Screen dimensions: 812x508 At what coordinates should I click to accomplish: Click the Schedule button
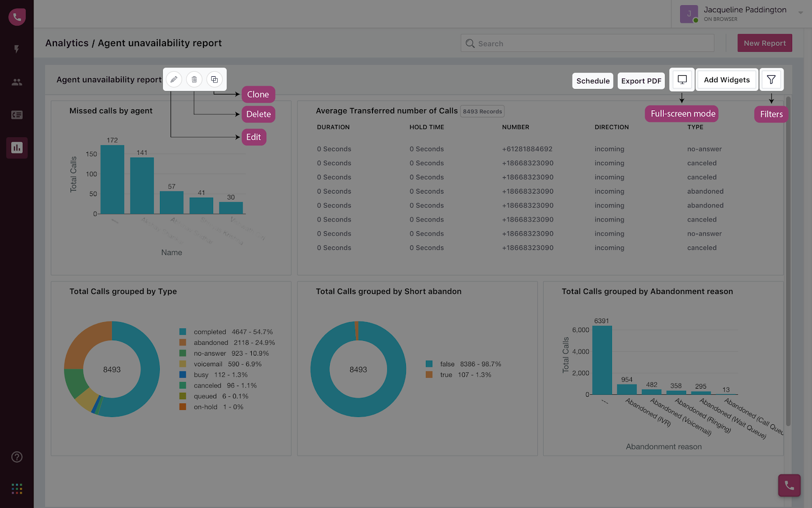593,81
